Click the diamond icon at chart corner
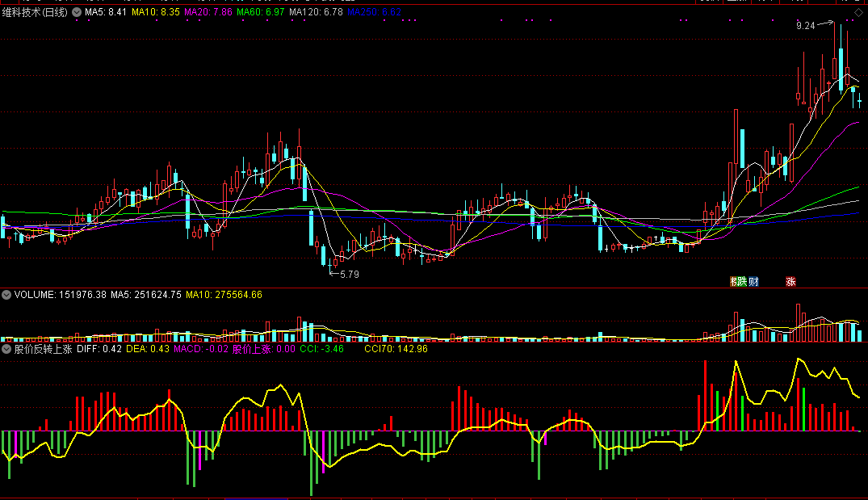The image size is (868, 500). tap(858, 12)
